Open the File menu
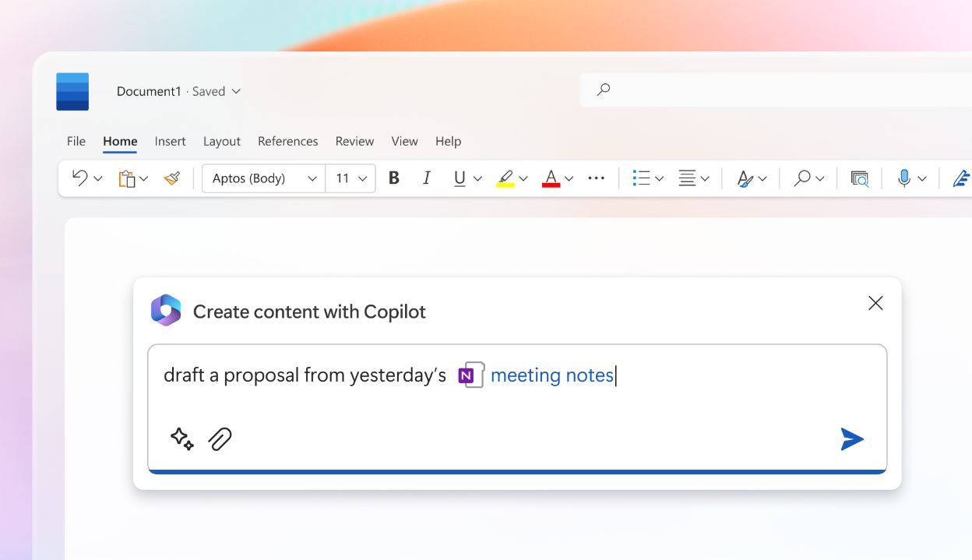This screenshot has height=560, width=972. pyautogui.click(x=76, y=141)
